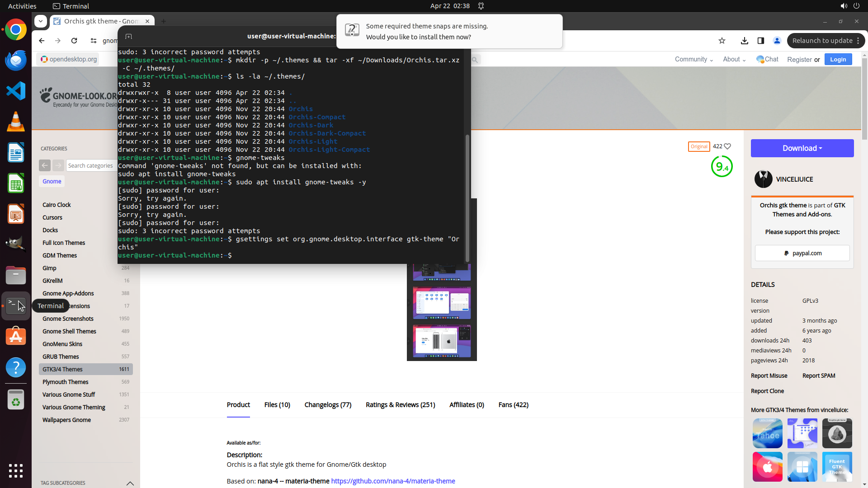This screenshot has width=868, height=488.
Task: Switch to the Files (10) tab
Action: pos(277,405)
